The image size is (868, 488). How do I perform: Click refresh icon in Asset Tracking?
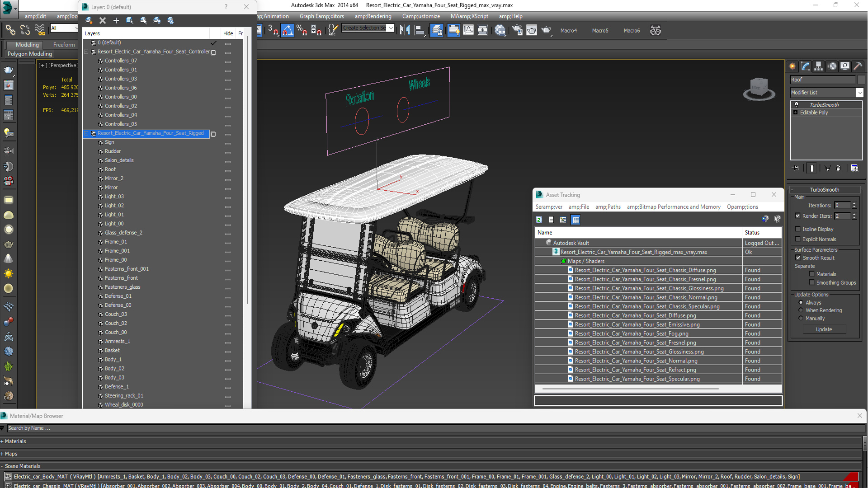point(539,220)
